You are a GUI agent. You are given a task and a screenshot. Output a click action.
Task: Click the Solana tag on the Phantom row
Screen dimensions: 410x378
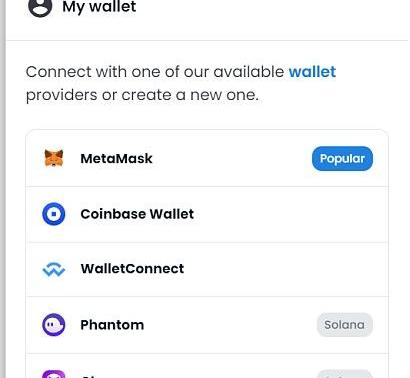click(x=344, y=325)
